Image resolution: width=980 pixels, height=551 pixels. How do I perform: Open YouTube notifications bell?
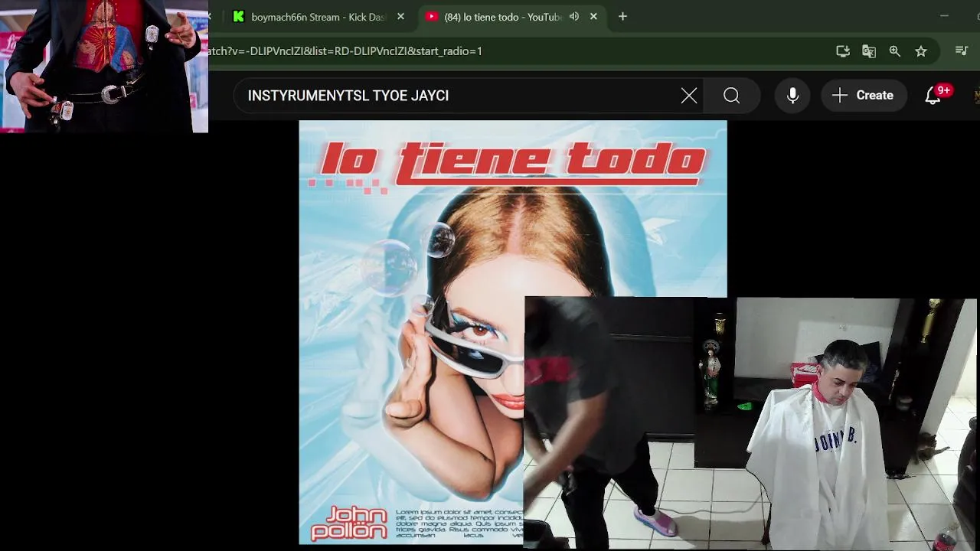[x=933, y=96]
